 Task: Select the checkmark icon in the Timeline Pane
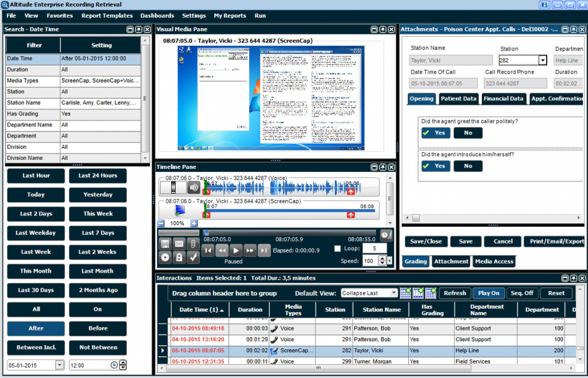click(x=193, y=258)
